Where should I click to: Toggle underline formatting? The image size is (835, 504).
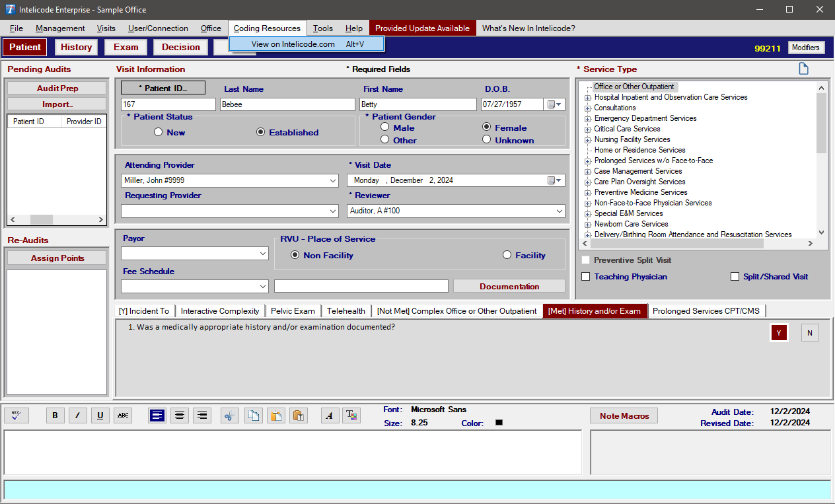[x=100, y=415]
